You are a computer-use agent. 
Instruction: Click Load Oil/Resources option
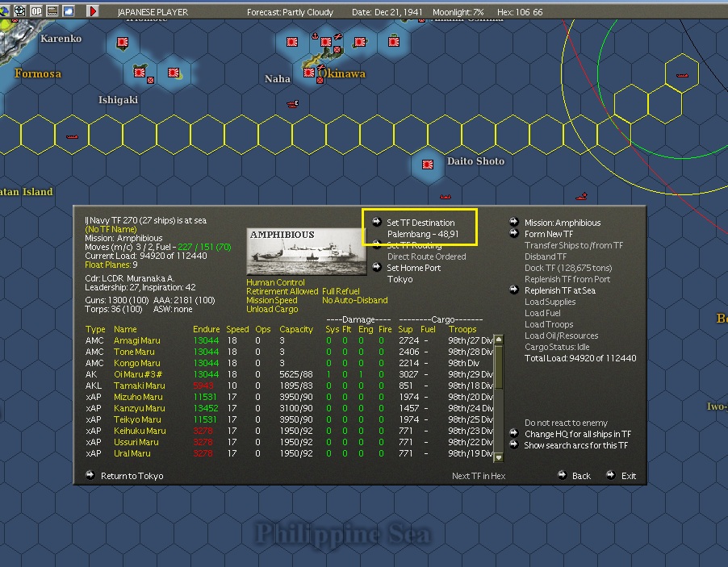[561, 336]
